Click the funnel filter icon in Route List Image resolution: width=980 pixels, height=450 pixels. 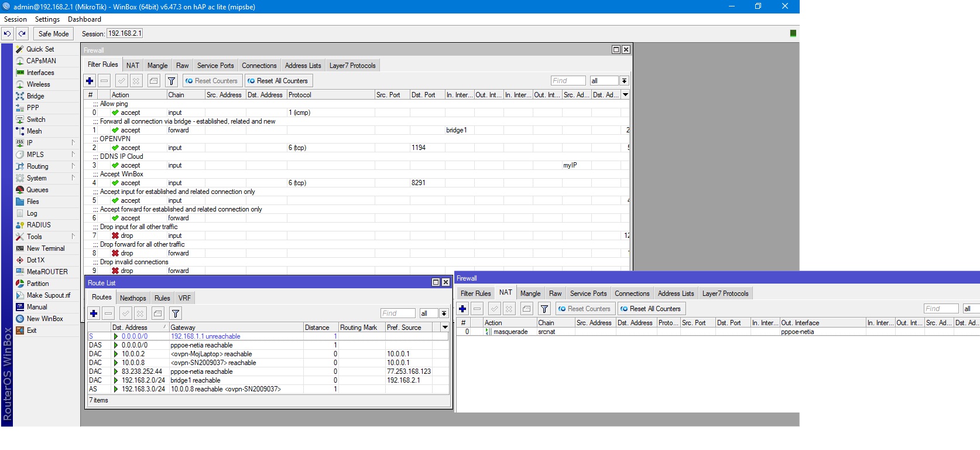click(x=175, y=313)
